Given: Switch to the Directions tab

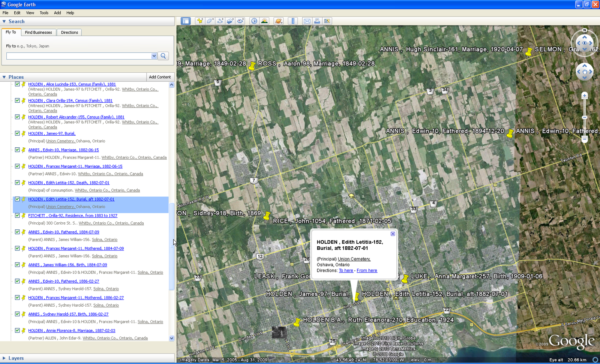Looking at the screenshot, I should point(69,32).
